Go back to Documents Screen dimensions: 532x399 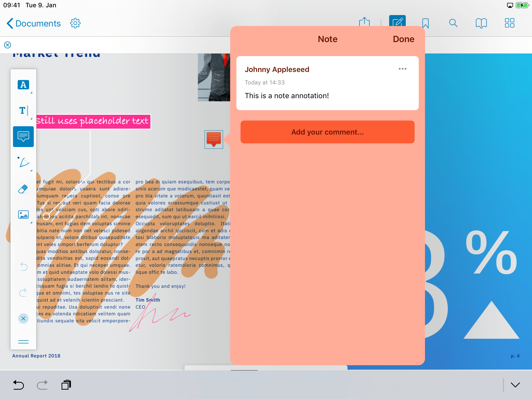33,23
